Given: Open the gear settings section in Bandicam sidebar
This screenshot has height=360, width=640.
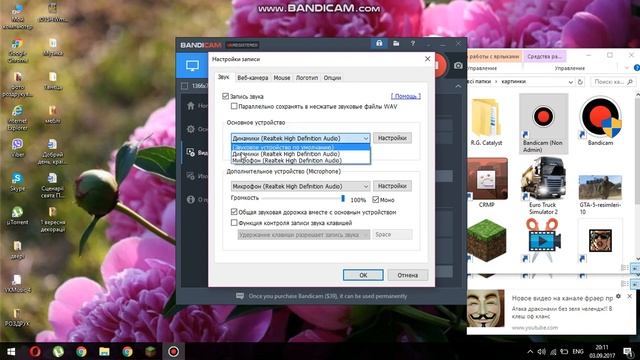Looking at the screenshot, I should (x=191, y=129).
